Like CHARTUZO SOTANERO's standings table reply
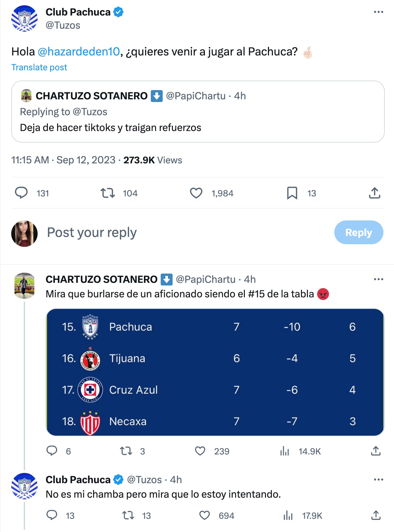394x532 pixels. pos(200,451)
